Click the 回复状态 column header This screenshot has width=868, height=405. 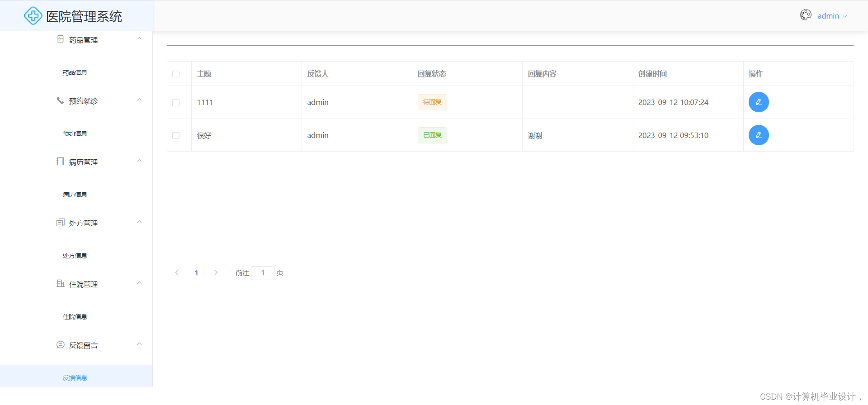432,74
